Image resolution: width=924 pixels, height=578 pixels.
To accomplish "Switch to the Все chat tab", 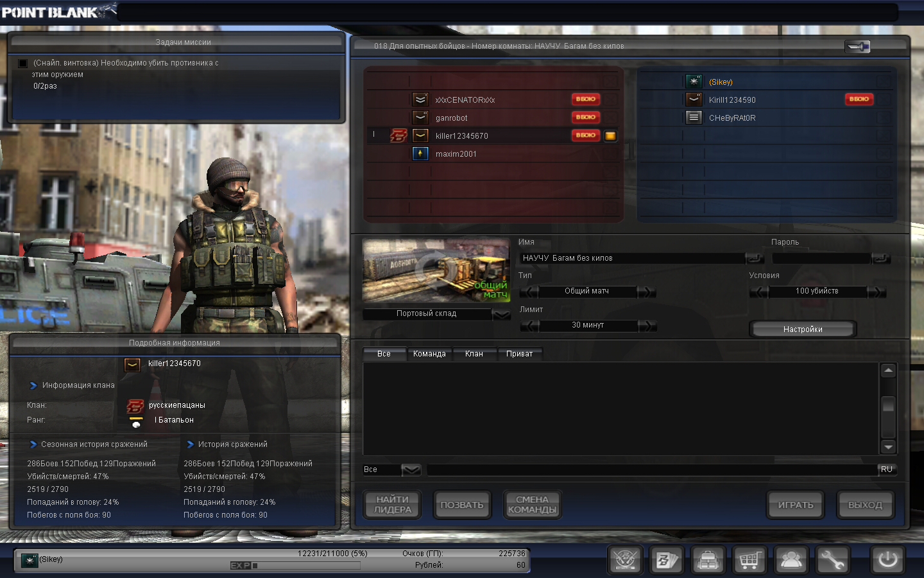I will (384, 354).
